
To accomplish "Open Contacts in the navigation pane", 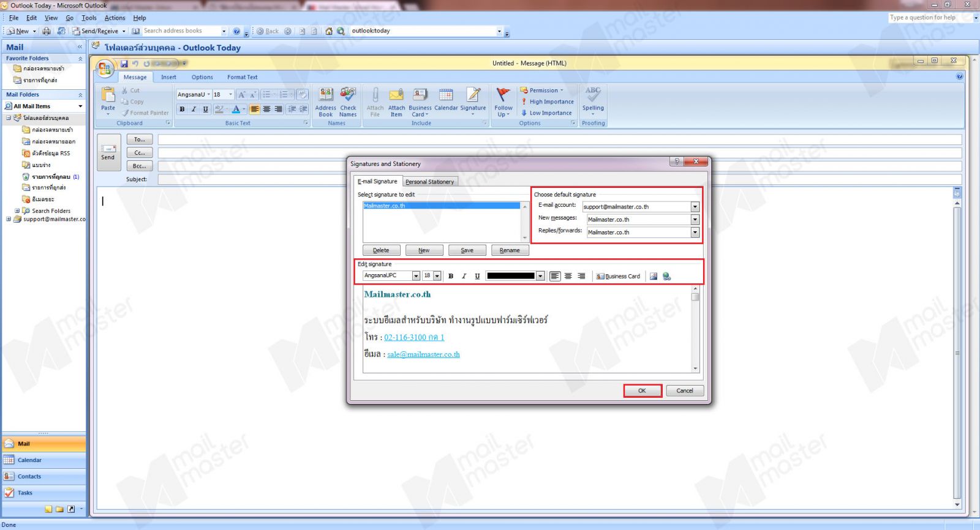I will (43, 477).
